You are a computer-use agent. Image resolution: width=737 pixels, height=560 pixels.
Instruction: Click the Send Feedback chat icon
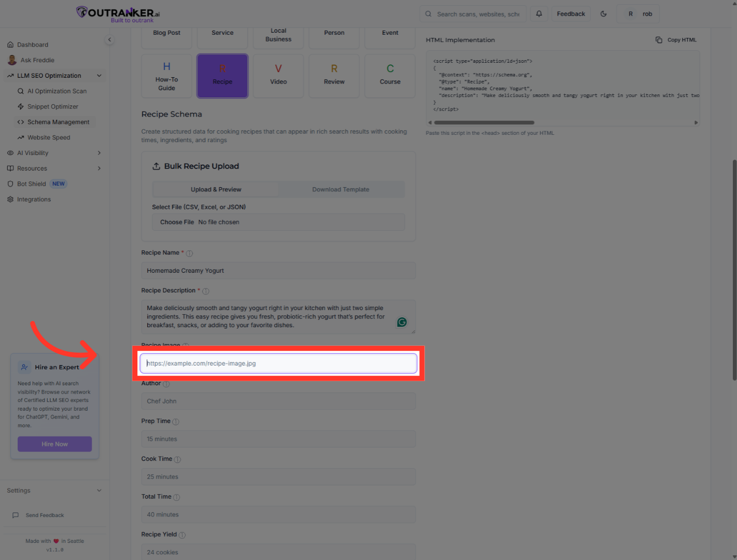pyautogui.click(x=16, y=515)
